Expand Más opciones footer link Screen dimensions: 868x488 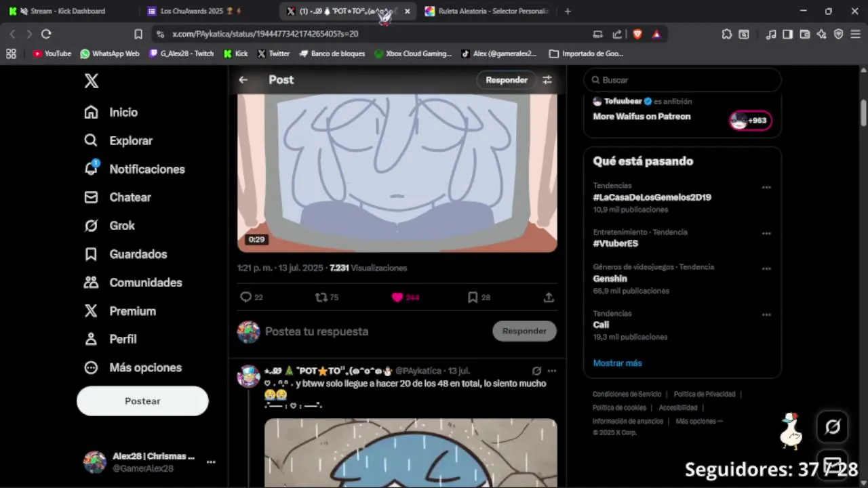(x=699, y=421)
